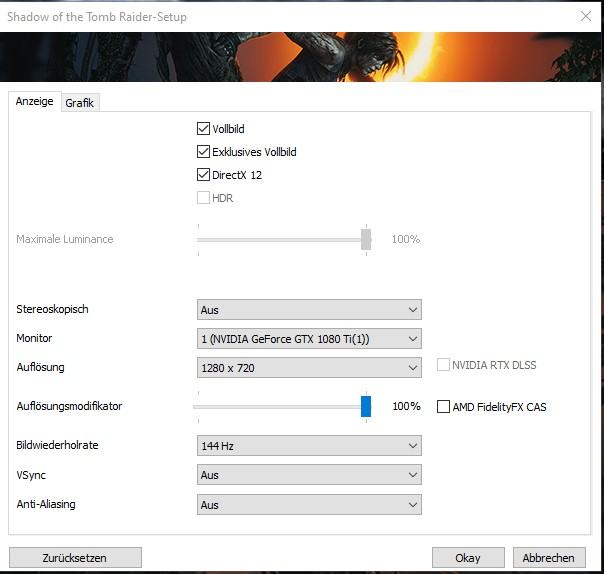Click the Maximale Luminance label
This screenshot has height=574, width=604.
tap(65, 239)
